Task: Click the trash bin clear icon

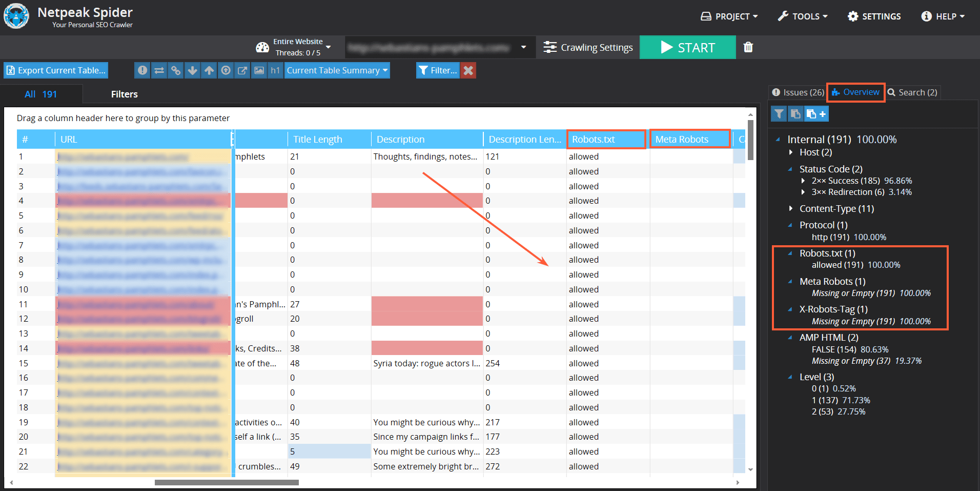Action: click(x=748, y=47)
